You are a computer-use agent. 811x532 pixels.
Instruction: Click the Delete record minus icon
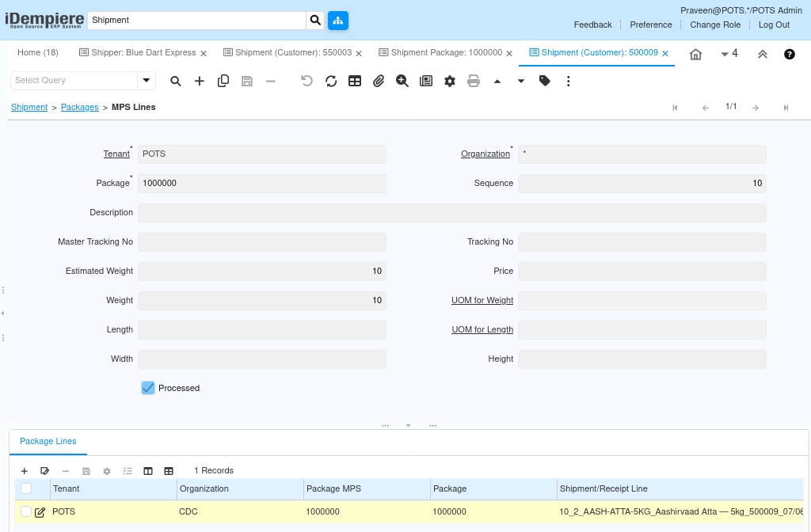(271, 82)
